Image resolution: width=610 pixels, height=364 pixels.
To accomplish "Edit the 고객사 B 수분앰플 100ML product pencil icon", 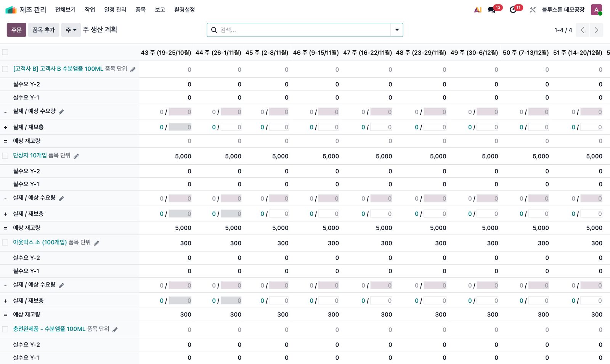I will (133, 69).
